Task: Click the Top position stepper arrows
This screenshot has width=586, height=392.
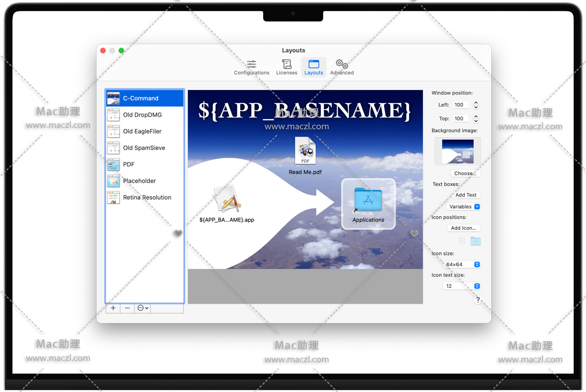Action: [476, 119]
